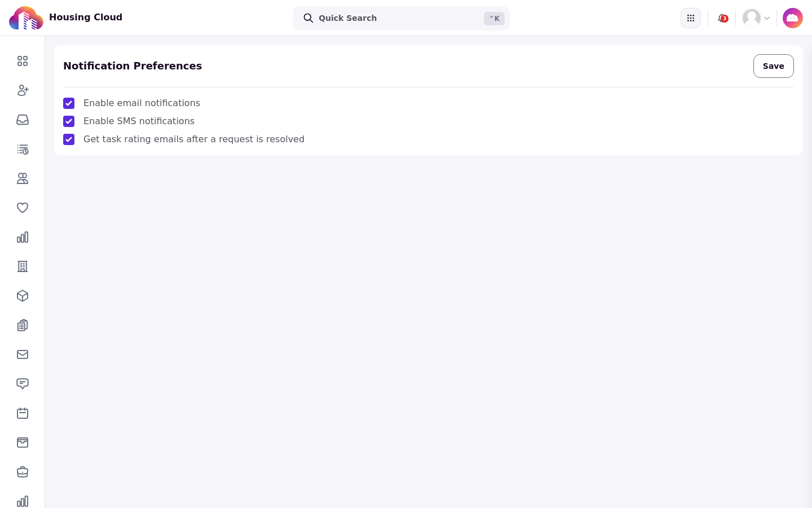Click the archive box icon in sidebar

coord(23,443)
